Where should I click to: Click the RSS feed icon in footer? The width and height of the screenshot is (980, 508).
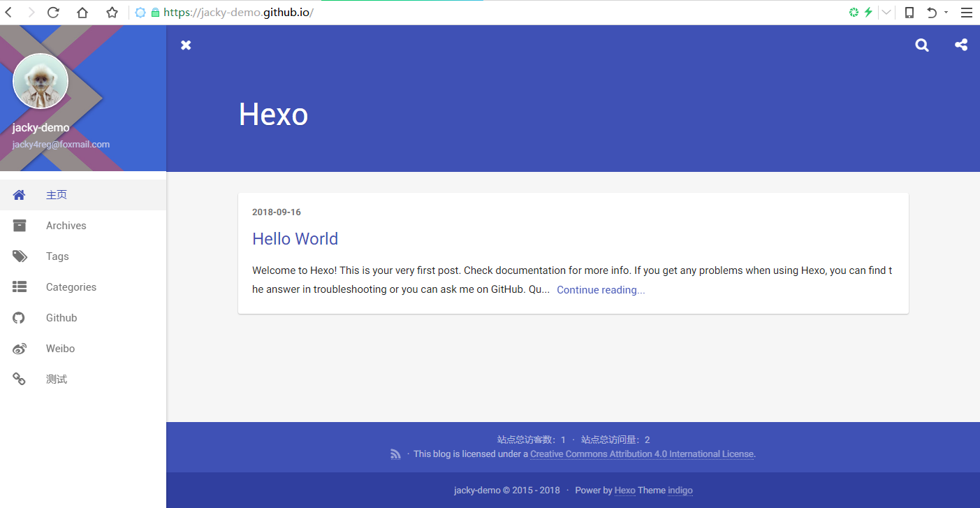pyautogui.click(x=395, y=454)
